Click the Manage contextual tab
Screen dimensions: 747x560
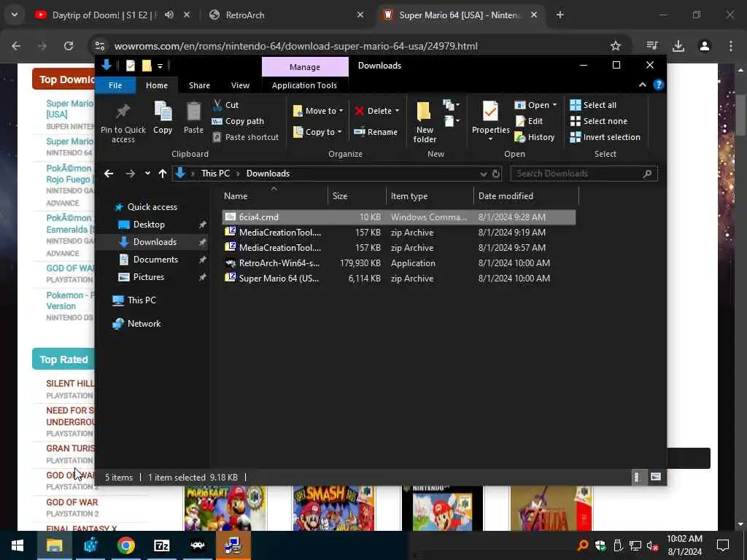(x=305, y=67)
